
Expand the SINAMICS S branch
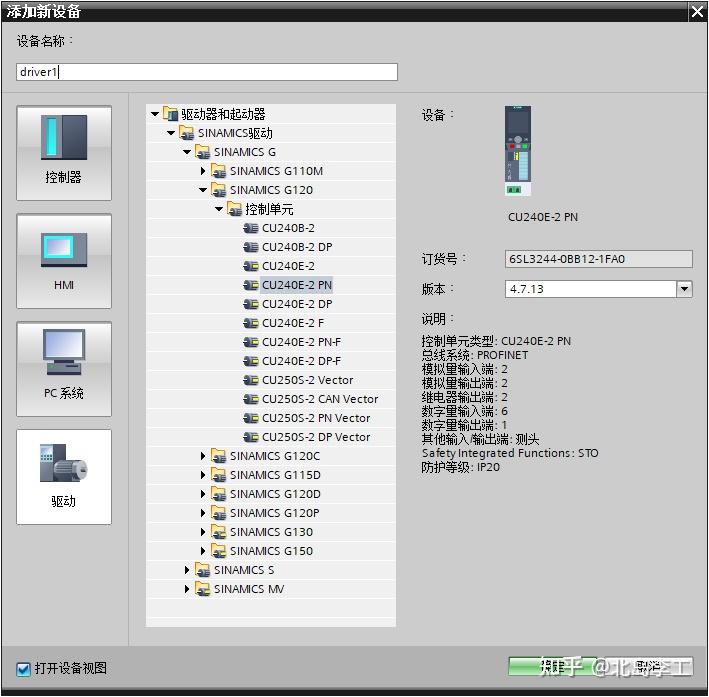pyautogui.click(x=187, y=570)
